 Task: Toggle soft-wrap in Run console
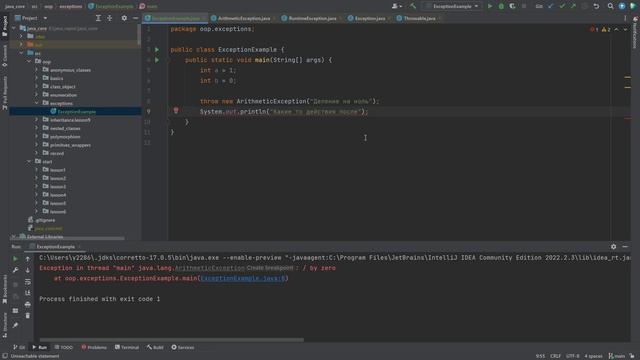(28, 282)
